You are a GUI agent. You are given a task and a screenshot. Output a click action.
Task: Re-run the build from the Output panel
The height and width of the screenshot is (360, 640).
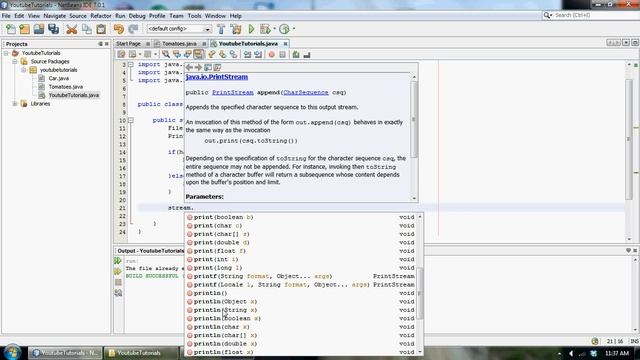coord(118,261)
